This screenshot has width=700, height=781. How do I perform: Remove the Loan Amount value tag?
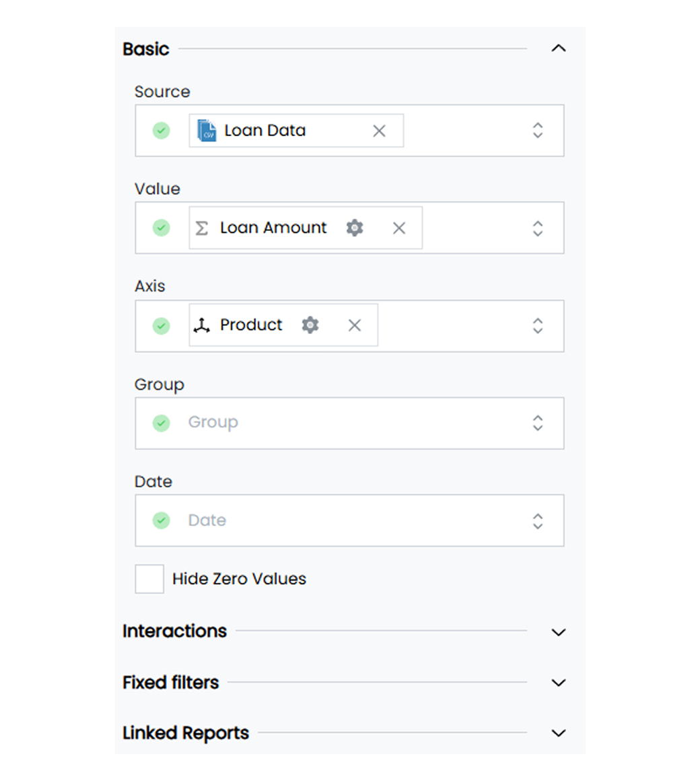(x=398, y=228)
